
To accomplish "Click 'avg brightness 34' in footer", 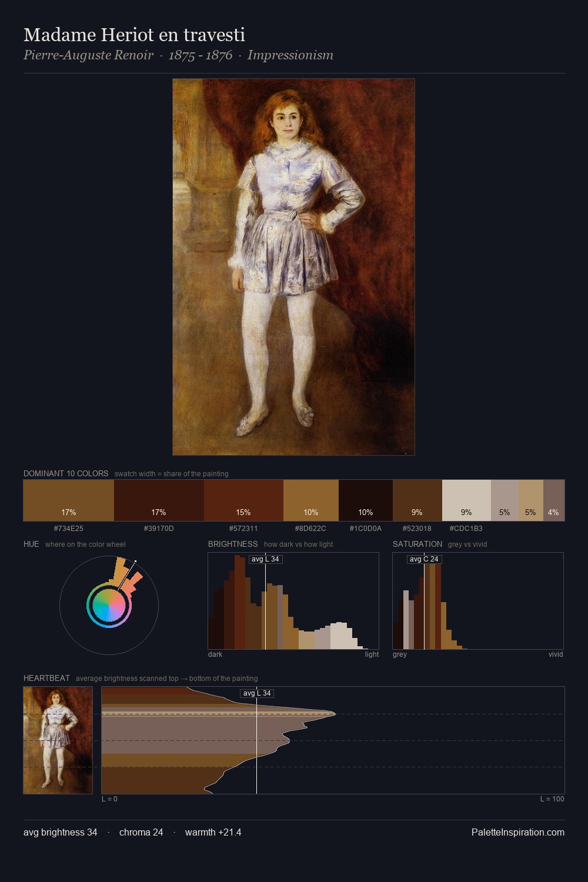I will [x=61, y=832].
